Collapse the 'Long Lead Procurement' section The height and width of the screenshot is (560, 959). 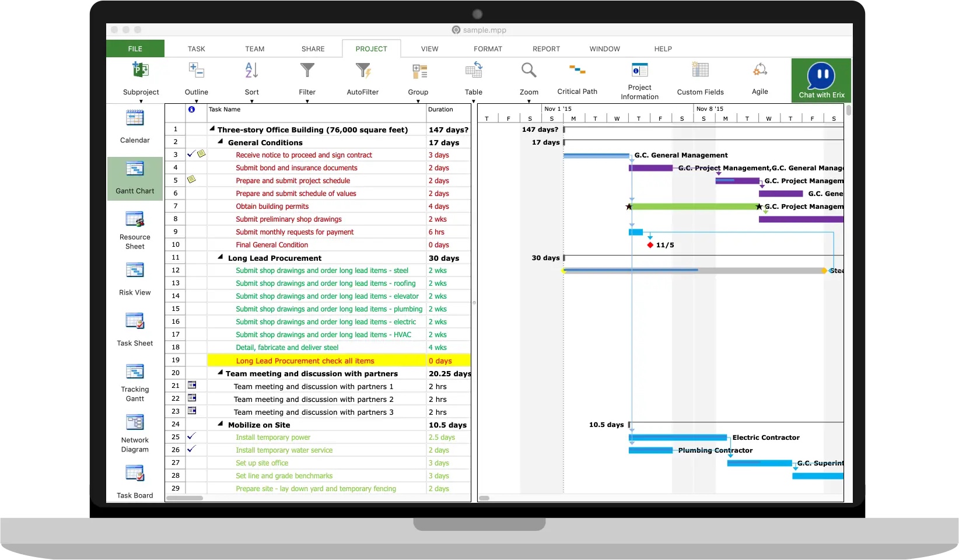coord(220,257)
